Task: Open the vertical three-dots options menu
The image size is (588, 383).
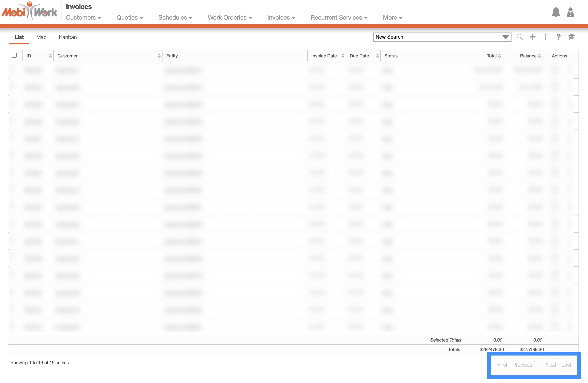Action: point(546,37)
